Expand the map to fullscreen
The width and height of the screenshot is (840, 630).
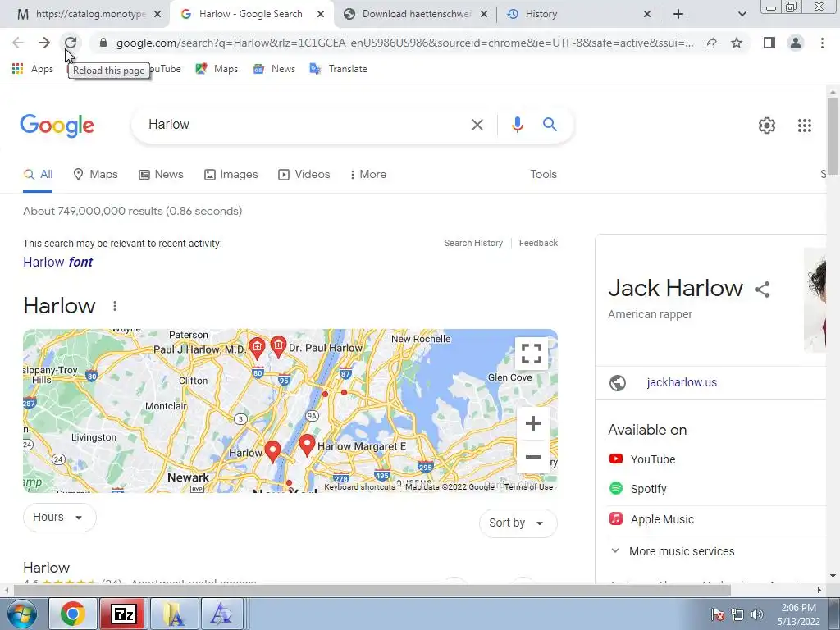pos(532,354)
